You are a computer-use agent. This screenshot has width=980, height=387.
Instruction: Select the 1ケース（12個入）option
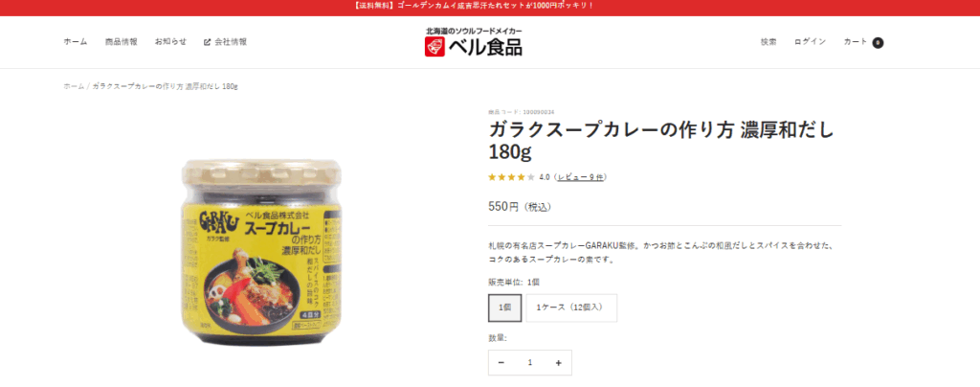click(571, 307)
